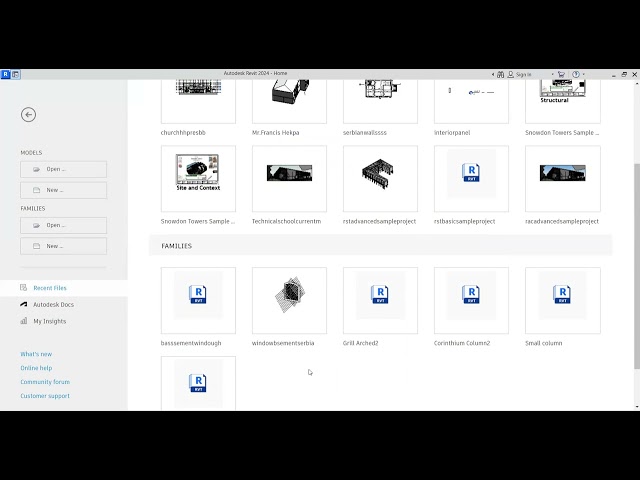Viewport: 640px width, 480px height.
Task: Open the binoculars search icon
Action: (x=500, y=74)
